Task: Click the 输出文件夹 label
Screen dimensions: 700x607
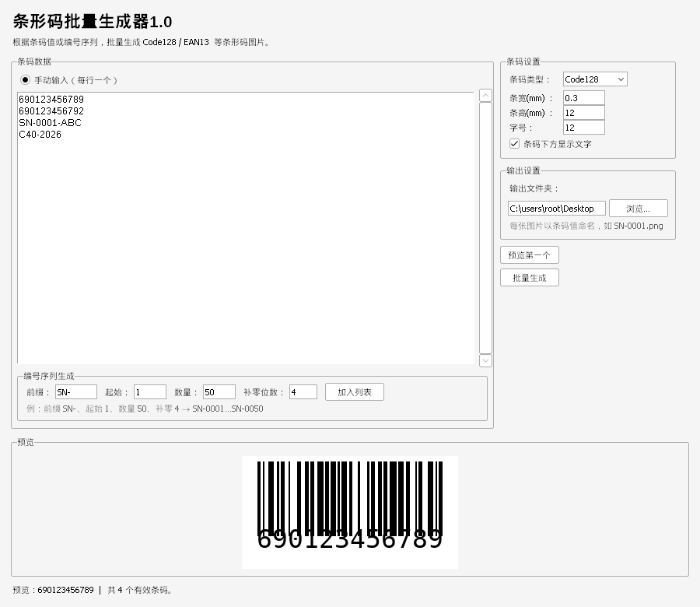Action: tap(534, 188)
